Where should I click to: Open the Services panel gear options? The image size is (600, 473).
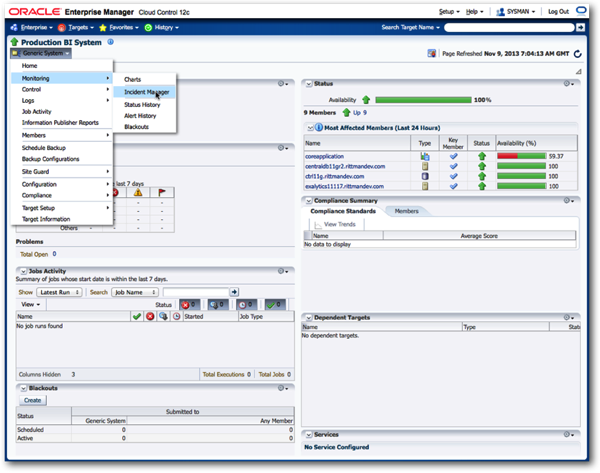coord(569,434)
